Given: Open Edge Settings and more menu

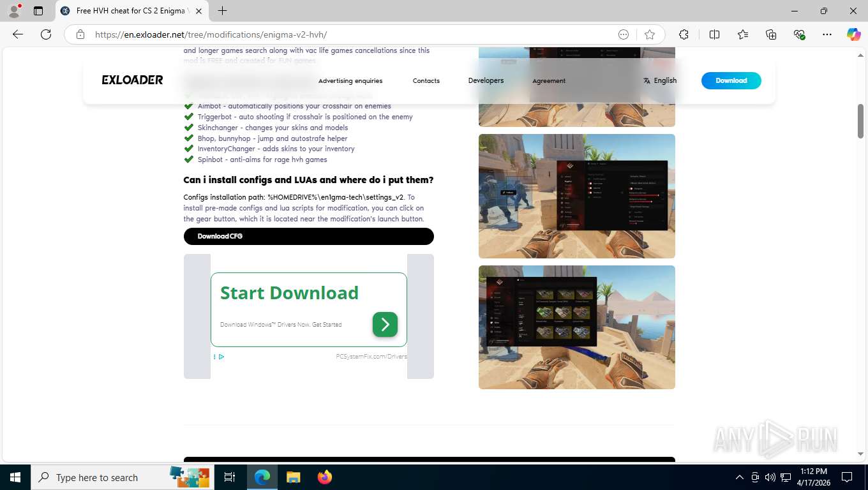Looking at the screenshot, I should [827, 34].
